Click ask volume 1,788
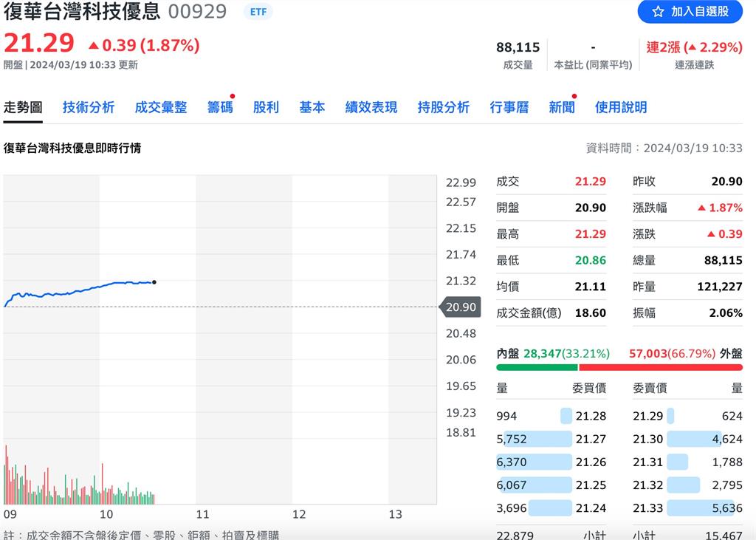756x540 pixels. click(x=727, y=462)
